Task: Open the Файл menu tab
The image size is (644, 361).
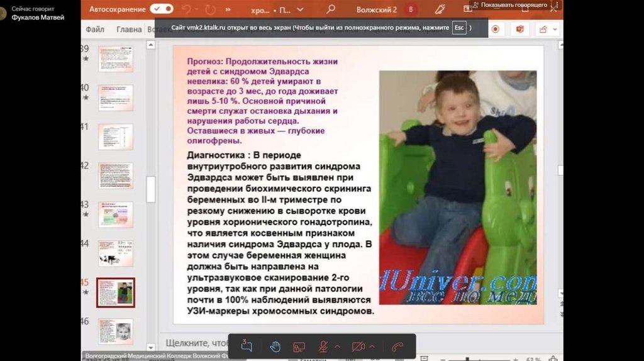Action: point(95,29)
